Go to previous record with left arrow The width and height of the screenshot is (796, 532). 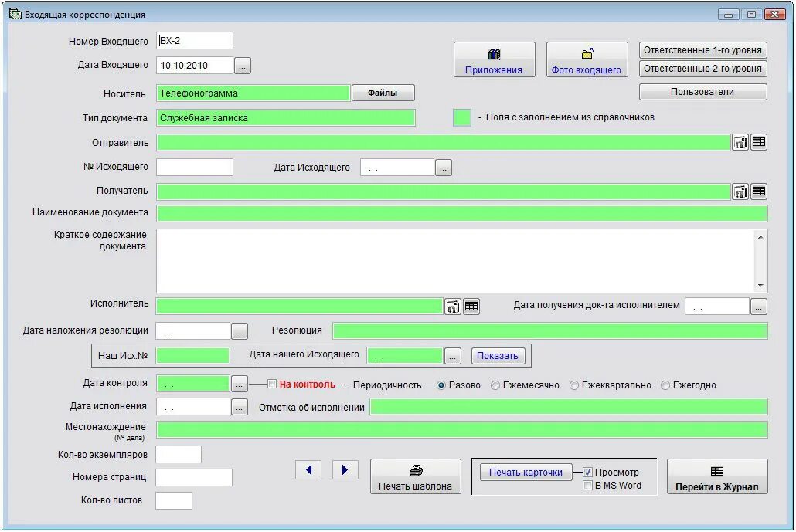[x=308, y=470]
